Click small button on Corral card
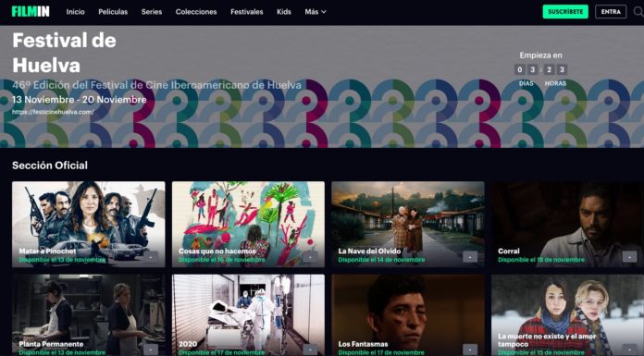The width and height of the screenshot is (644, 356). pyautogui.click(x=629, y=257)
